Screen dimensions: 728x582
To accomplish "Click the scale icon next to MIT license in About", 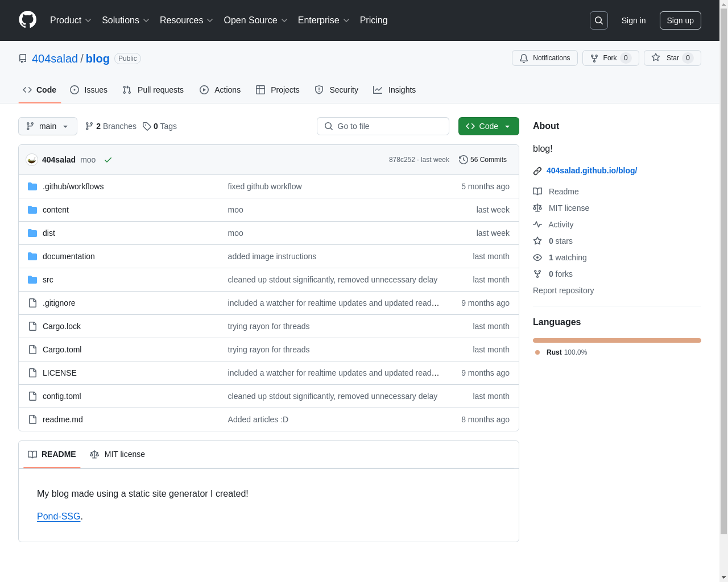I will pyautogui.click(x=537, y=208).
